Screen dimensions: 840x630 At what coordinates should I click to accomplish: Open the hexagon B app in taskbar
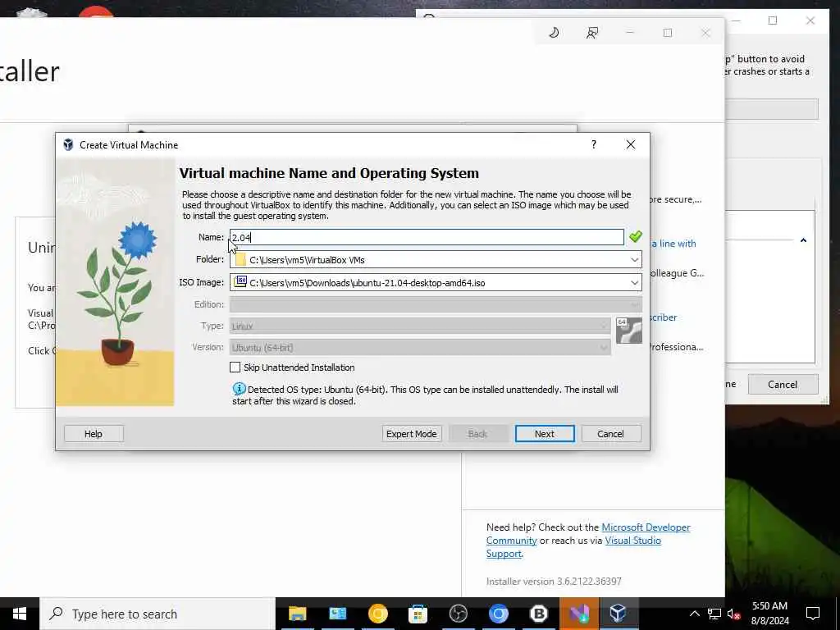pyautogui.click(x=538, y=614)
